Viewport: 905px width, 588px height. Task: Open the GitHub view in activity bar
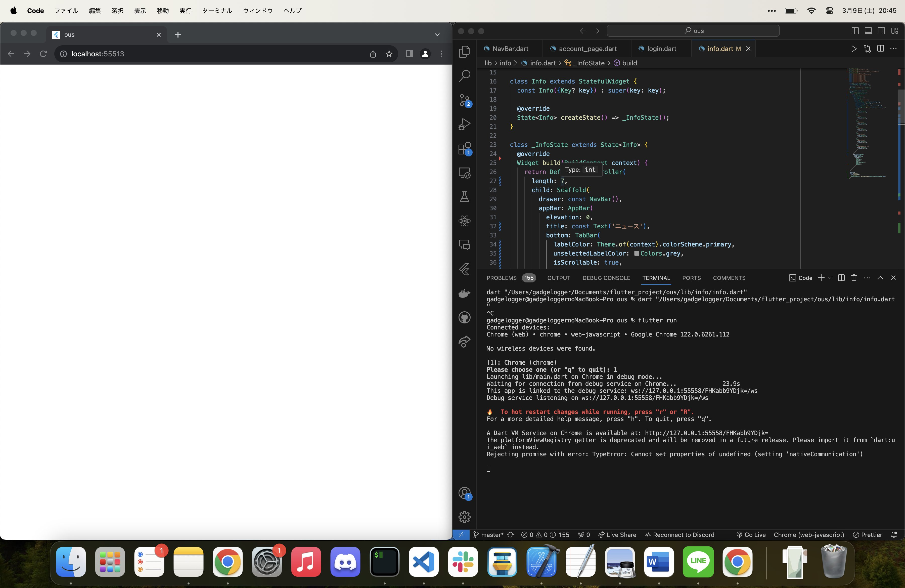pyautogui.click(x=464, y=318)
